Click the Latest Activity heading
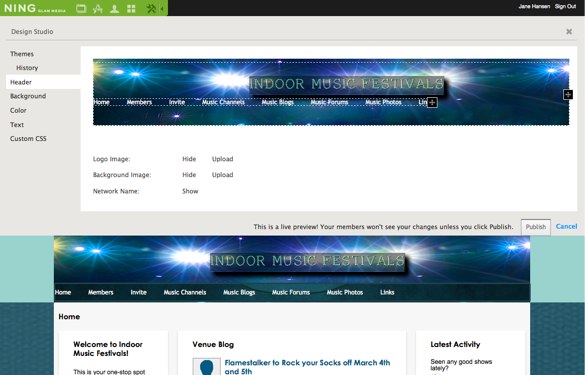This screenshot has width=585, height=375. point(455,344)
